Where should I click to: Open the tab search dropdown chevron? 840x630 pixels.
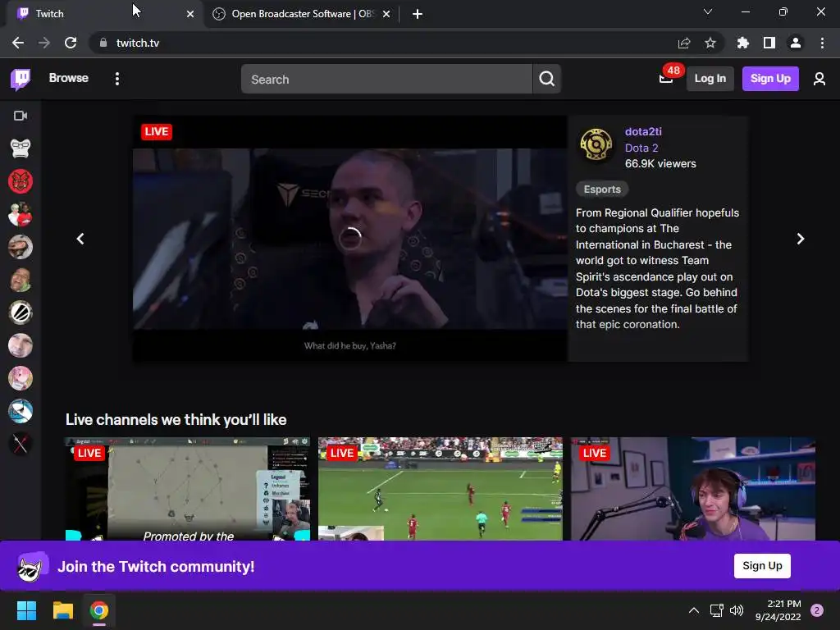[x=708, y=11]
